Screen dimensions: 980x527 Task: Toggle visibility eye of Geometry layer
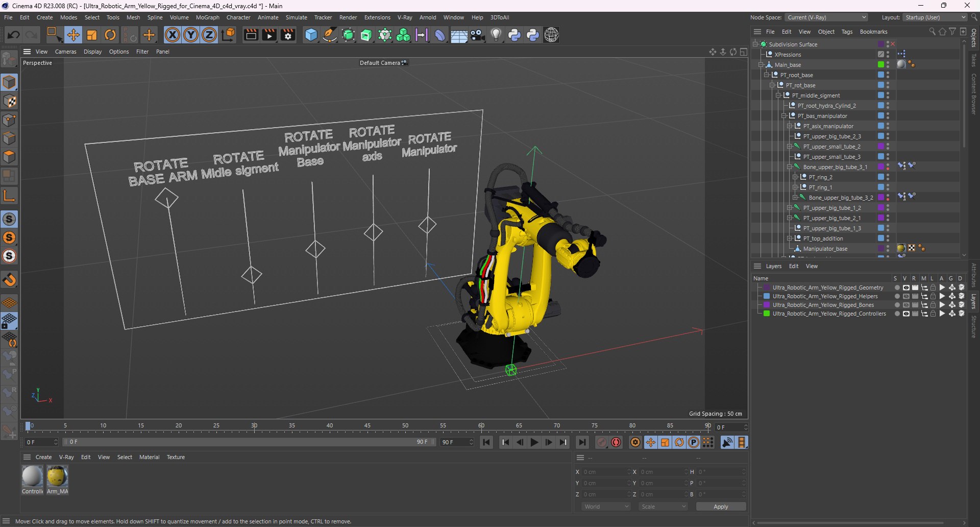click(x=906, y=288)
